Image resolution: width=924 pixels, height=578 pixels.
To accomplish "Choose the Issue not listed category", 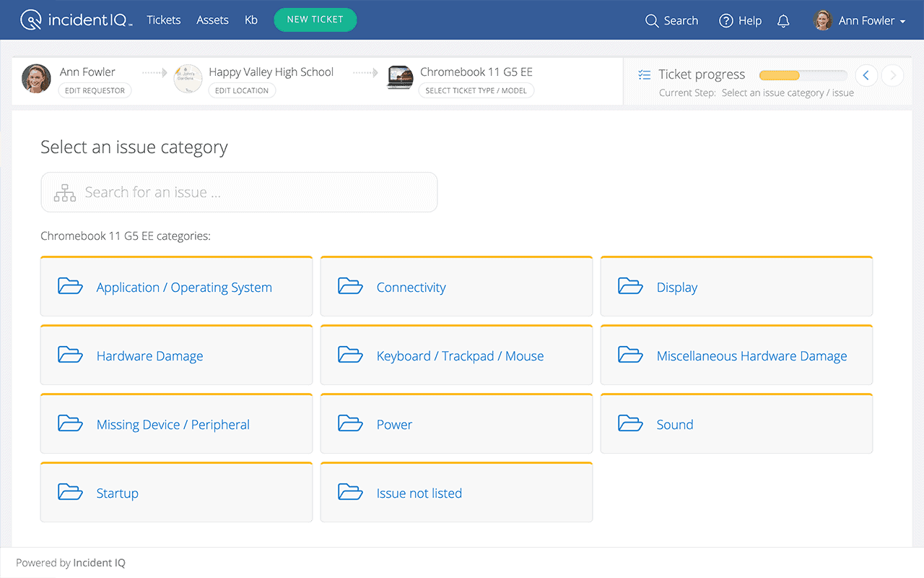I will (419, 493).
